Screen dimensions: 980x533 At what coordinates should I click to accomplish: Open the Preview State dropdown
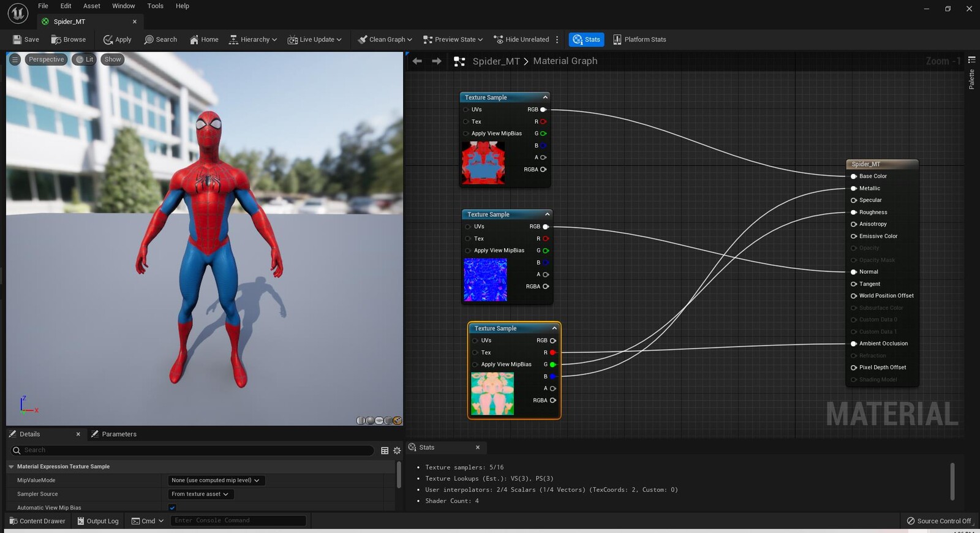453,39
